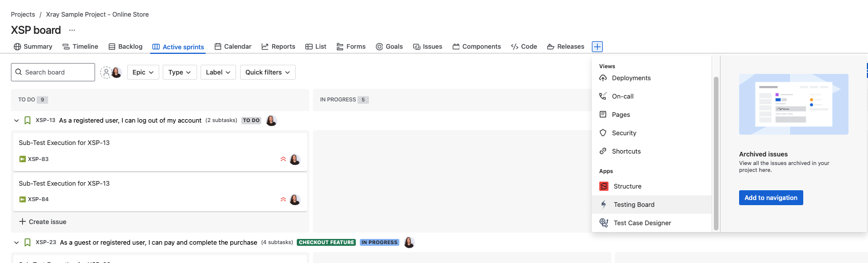Click the red Structure app icon

pyautogui.click(x=603, y=186)
